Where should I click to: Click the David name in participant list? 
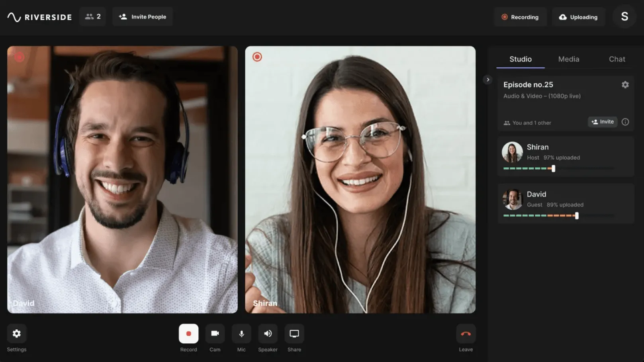(536, 194)
